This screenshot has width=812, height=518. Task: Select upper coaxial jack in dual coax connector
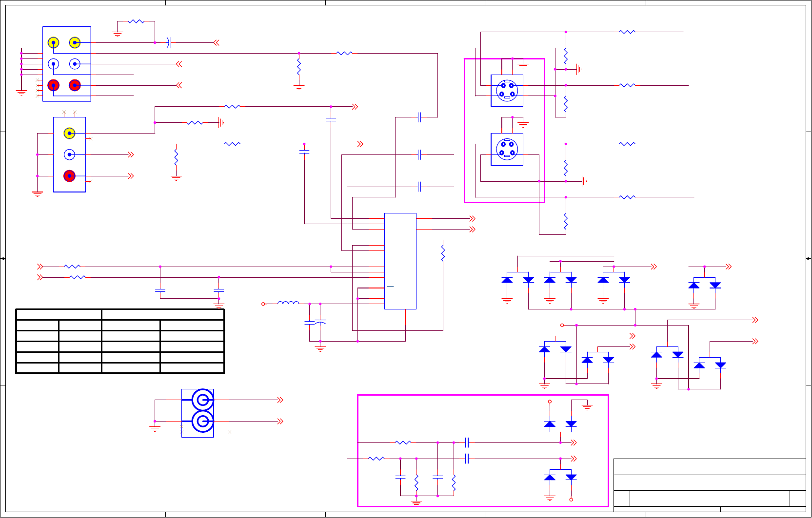[202, 401]
